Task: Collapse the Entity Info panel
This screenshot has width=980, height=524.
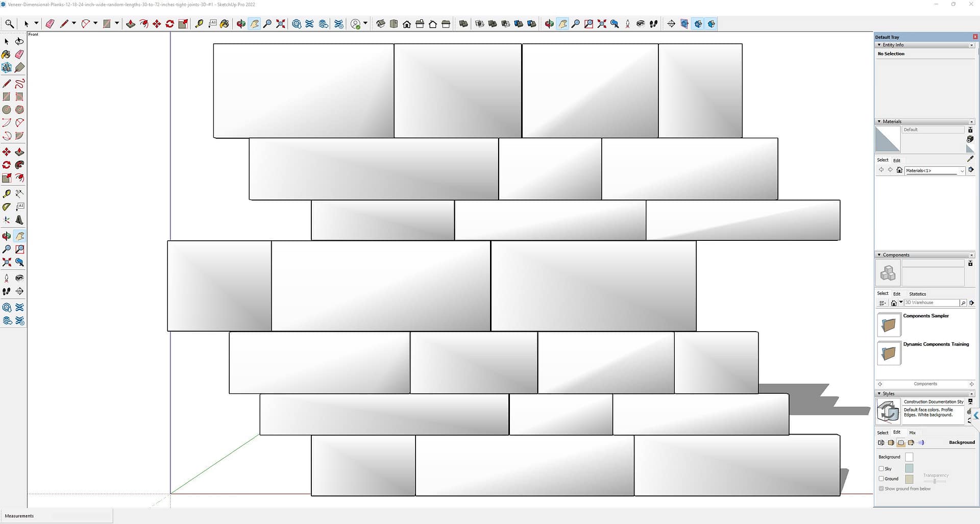Action: [879, 45]
